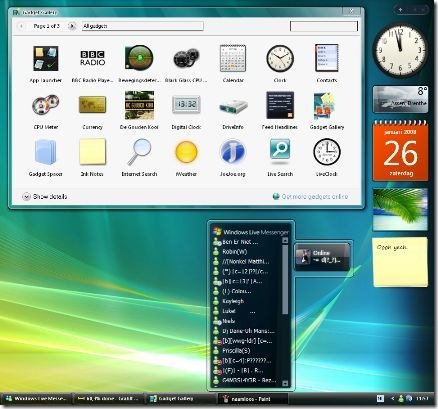Expand Show details section

point(45,197)
